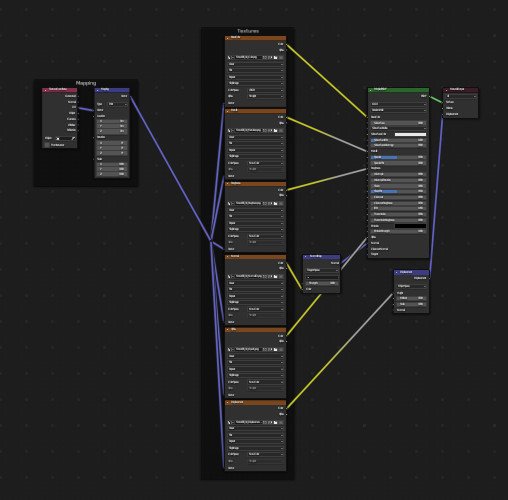The width and height of the screenshot is (508, 500).
Task: Click Location X field in Mapping node
Action: click(x=112, y=121)
